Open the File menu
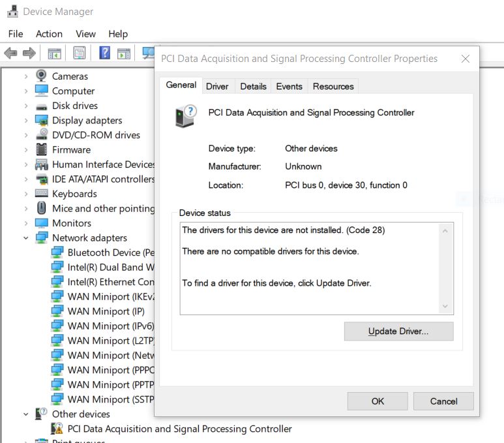Image resolution: width=504 pixels, height=443 pixels. click(x=16, y=34)
